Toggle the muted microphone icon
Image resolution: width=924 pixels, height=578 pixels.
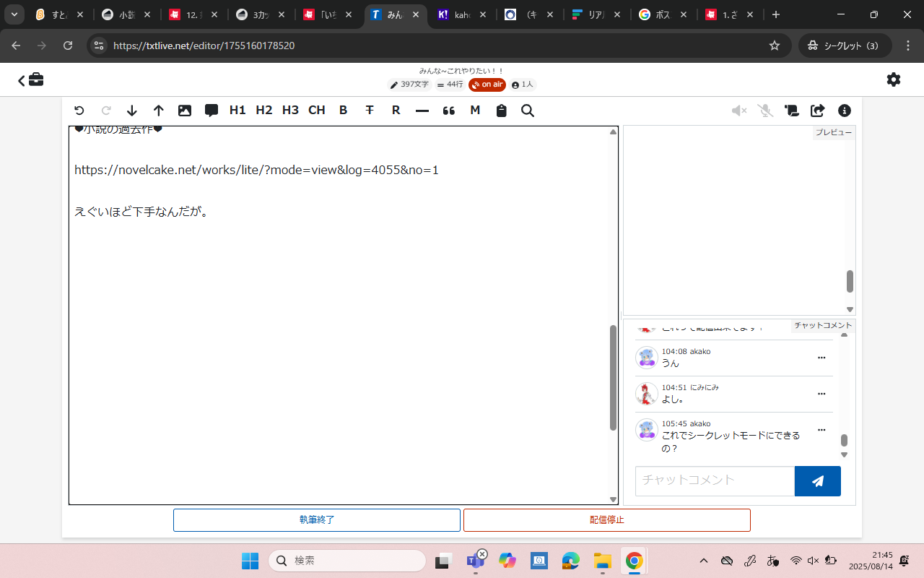pos(765,111)
